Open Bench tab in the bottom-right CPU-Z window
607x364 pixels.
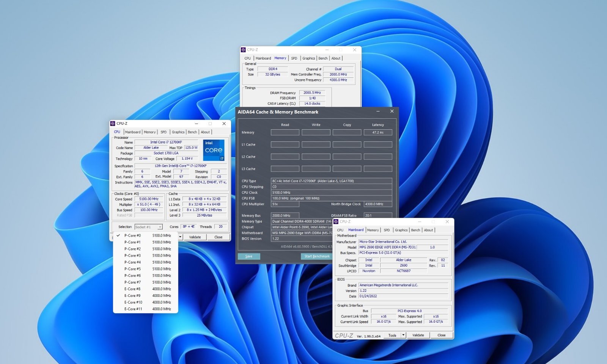[x=415, y=230]
